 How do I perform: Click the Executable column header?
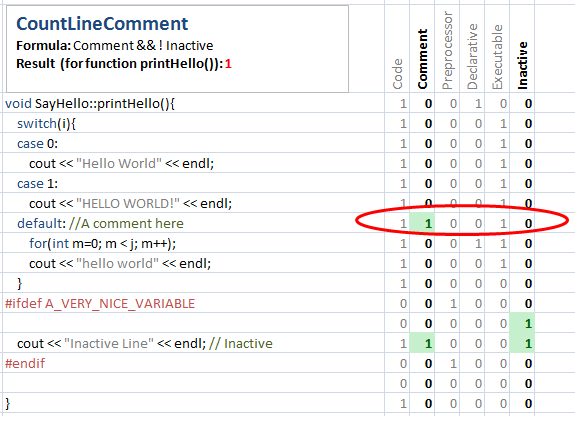click(x=497, y=57)
